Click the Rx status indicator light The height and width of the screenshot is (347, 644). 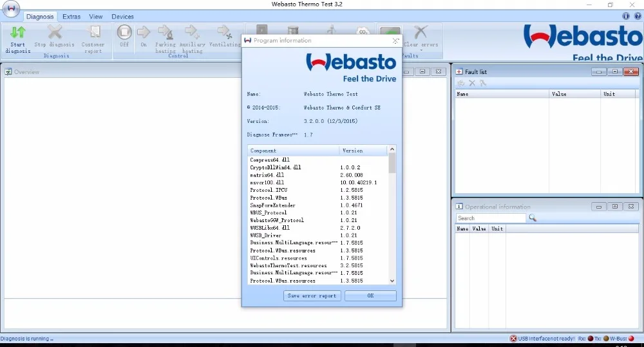[591, 339]
